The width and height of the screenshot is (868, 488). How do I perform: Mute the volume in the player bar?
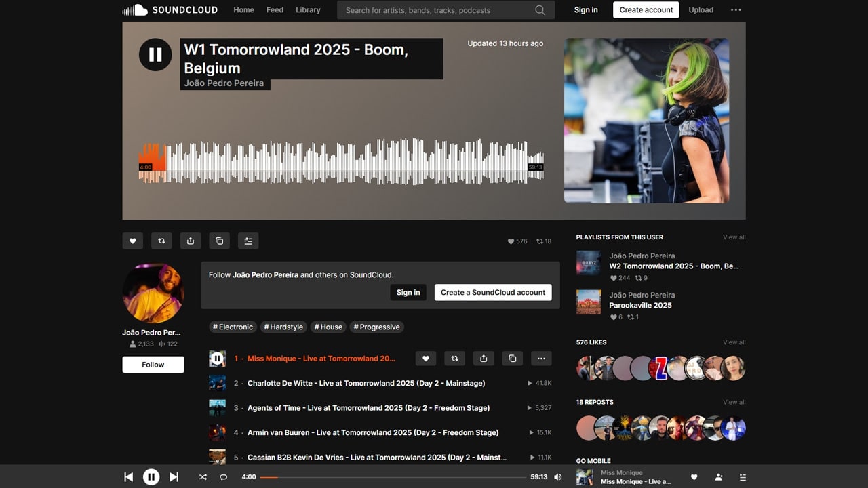coord(557,476)
